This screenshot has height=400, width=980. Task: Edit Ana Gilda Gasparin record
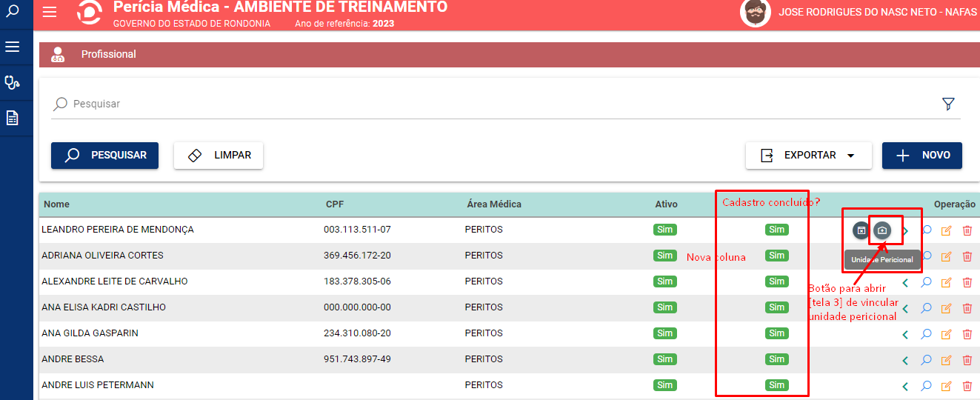click(x=946, y=334)
